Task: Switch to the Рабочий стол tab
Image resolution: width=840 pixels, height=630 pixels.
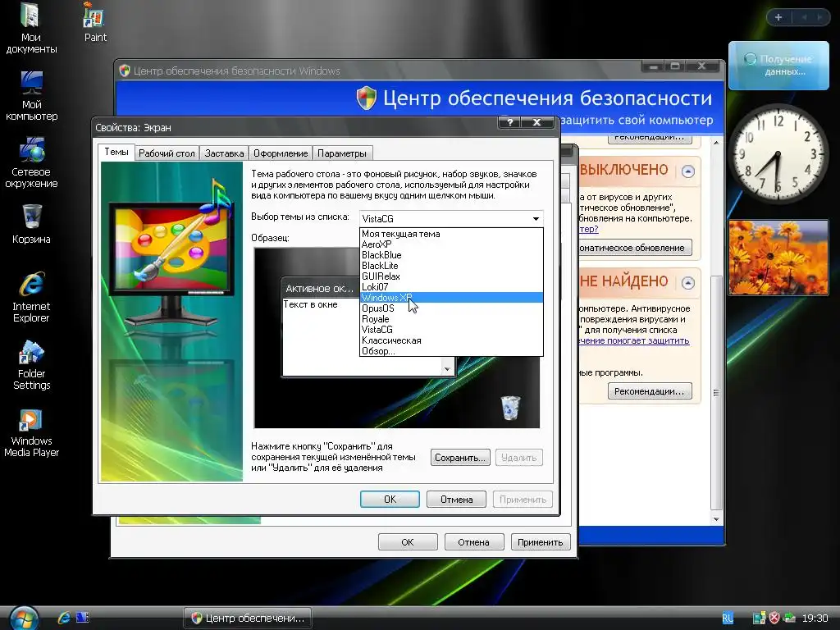Action: 167,153
